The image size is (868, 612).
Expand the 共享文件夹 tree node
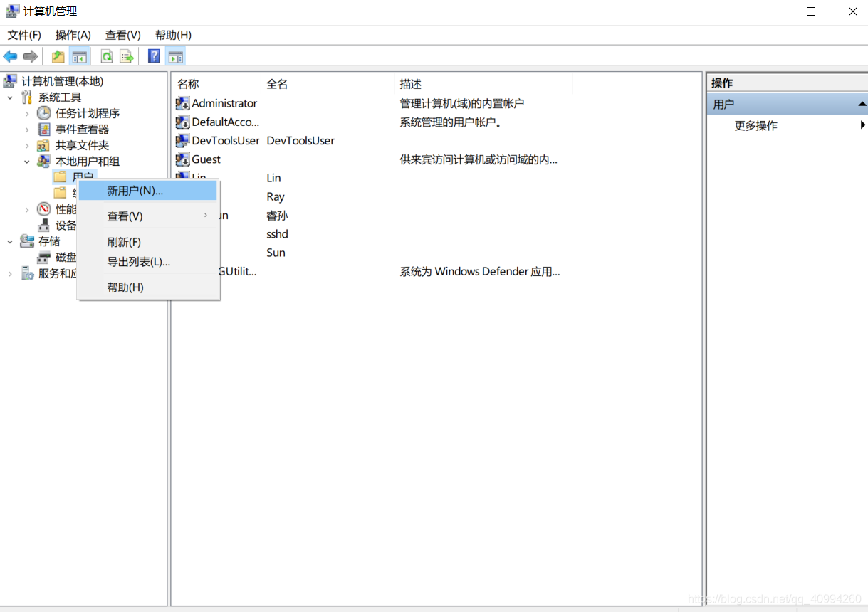[27, 145]
